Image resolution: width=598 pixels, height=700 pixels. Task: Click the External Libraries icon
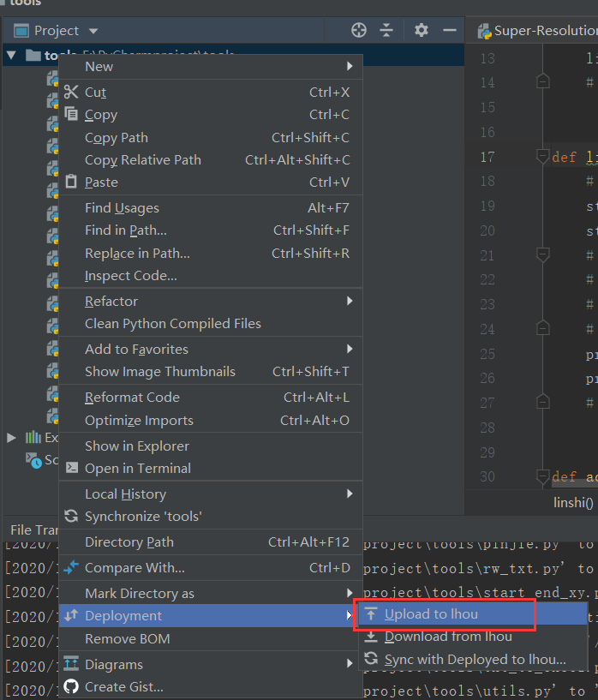click(x=33, y=438)
